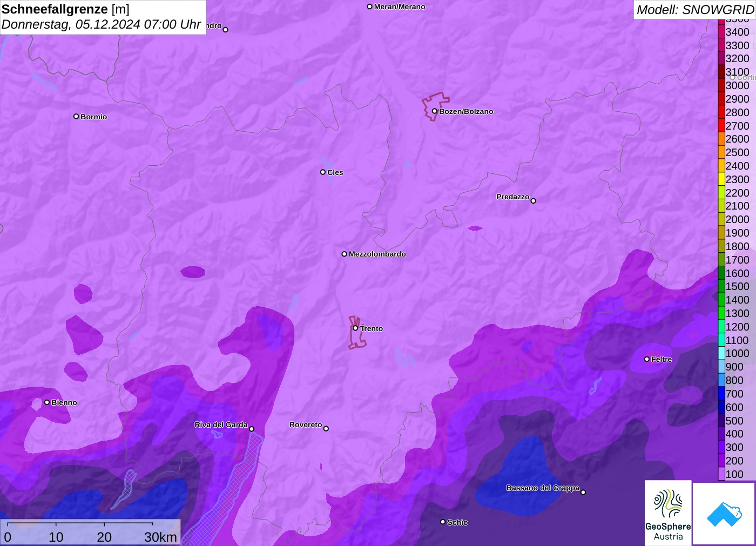Click the Cles marker dot
The height and width of the screenshot is (546, 756).
pyautogui.click(x=323, y=172)
